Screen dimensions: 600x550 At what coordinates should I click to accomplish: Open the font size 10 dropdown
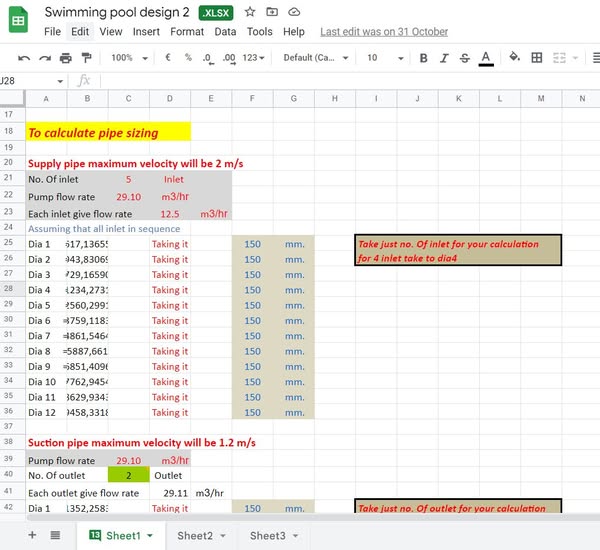point(380,58)
